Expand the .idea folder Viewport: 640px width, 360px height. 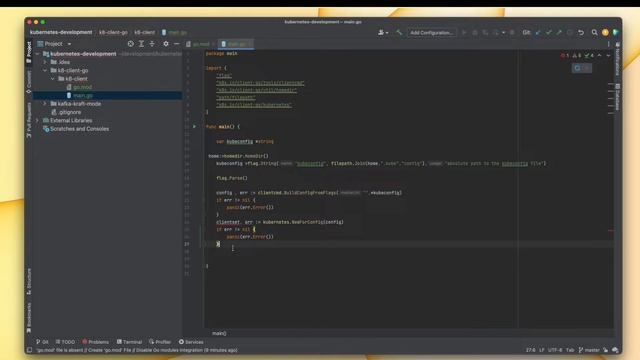tap(45, 62)
